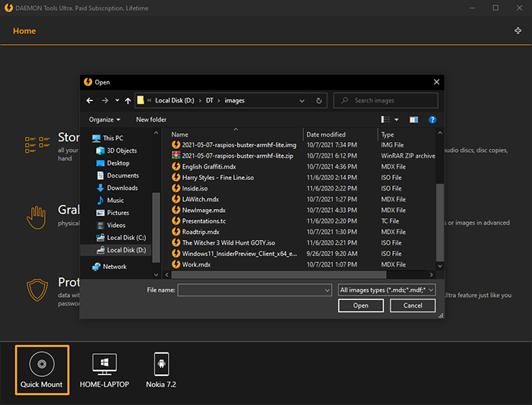The image size is (532, 405).
Task: Click the Quick Mount disc icon
Action: coord(42,365)
